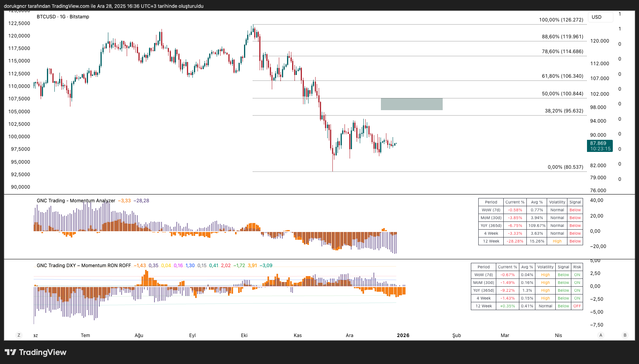Click the 100,00% (126.272) Fibonacci label
This screenshot has width=639, height=364.
tap(561, 20)
